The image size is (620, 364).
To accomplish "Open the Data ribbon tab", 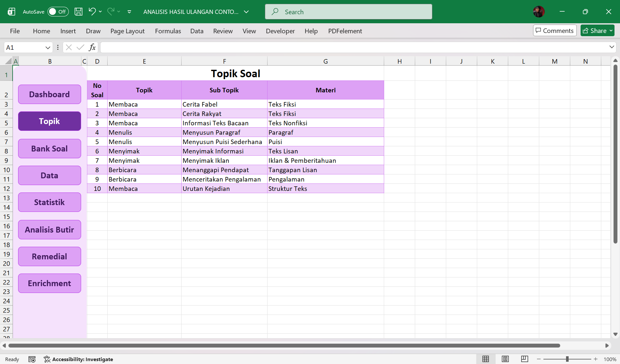I will click(x=197, y=31).
